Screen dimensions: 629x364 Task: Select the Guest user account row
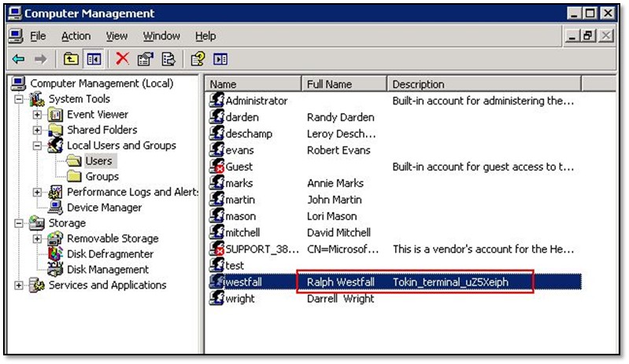click(x=239, y=167)
